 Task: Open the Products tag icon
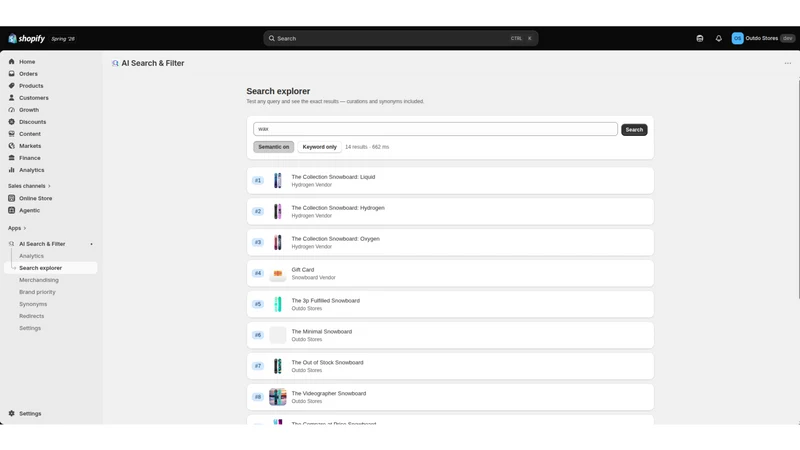[x=12, y=86]
